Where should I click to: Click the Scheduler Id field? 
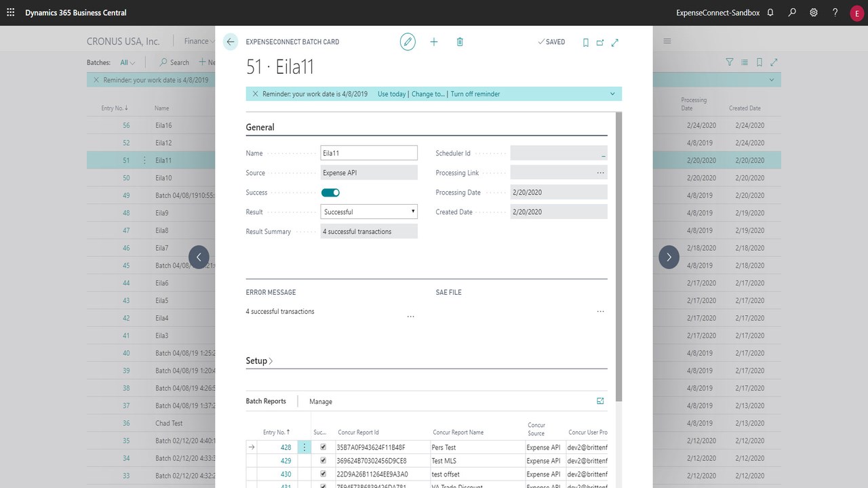[x=559, y=153]
